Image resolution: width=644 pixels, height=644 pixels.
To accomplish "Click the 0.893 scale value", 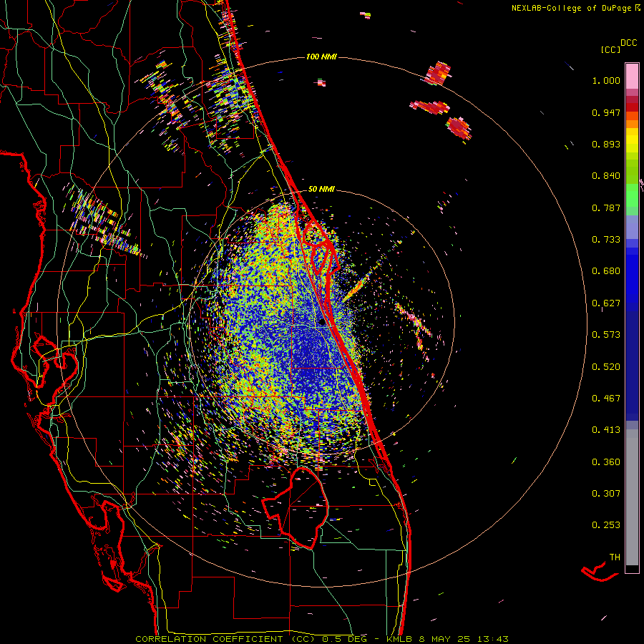I will tap(606, 144).
